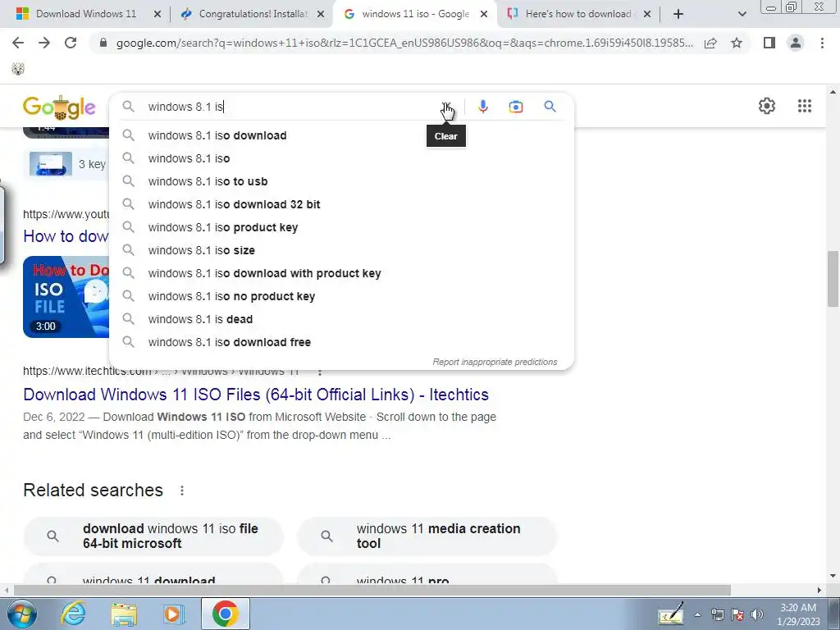Open a new browser tab
Screen dimensions: 840x630
tap(678, 14)
